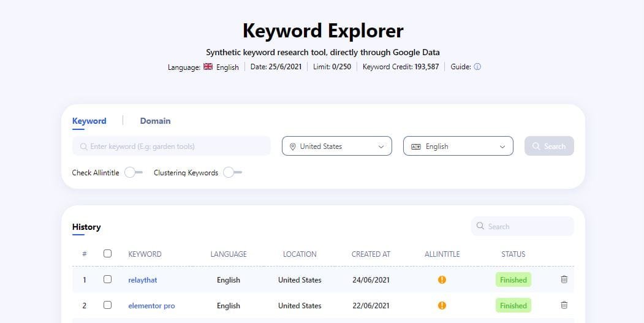The image size is (644, 323).
Task: Turn on Clustering Keywords toggle
Action: (232, 173)
